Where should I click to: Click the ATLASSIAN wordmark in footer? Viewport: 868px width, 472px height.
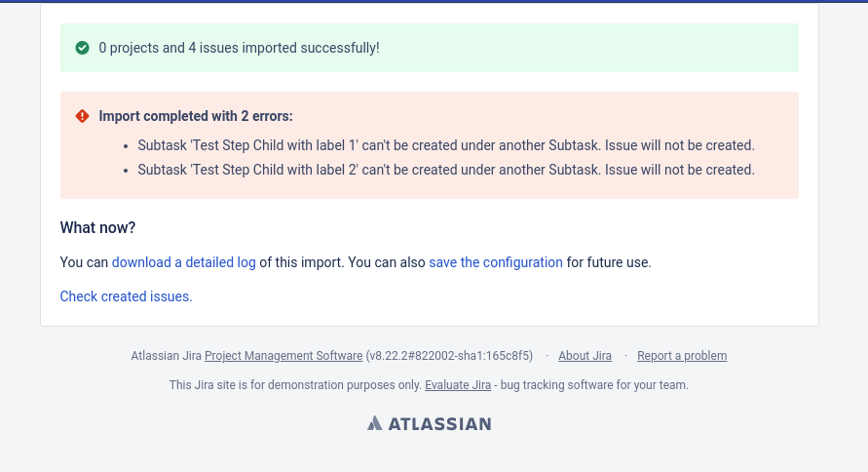(439, 424)
